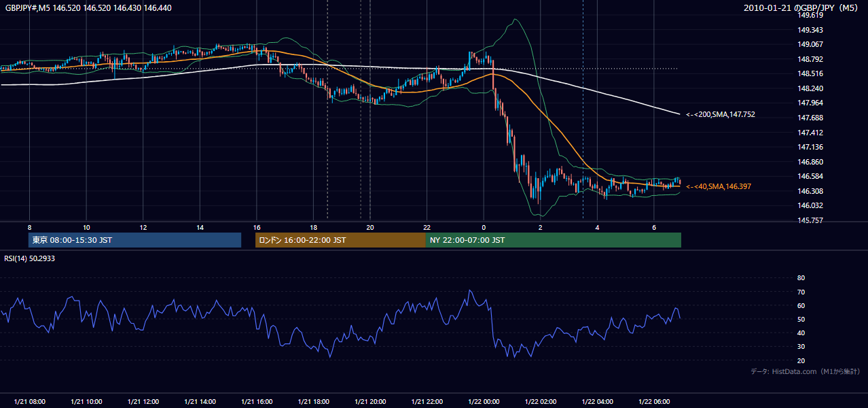Click price axis label 147.412
Image resolution: width=868 pixels, height=408 pixels.
point(811,133)
